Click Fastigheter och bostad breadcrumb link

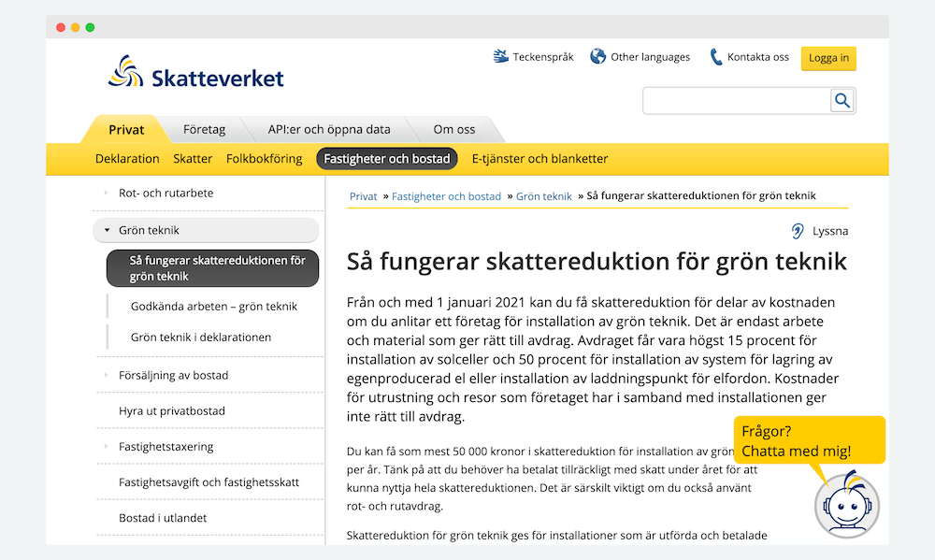pos(447,196)
